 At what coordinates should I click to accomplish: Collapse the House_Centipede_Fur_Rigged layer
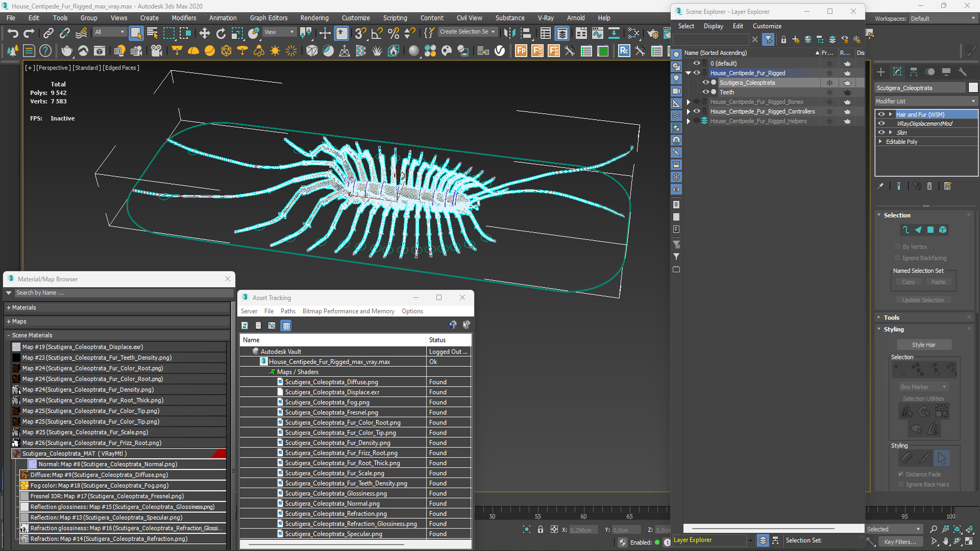pyautogui.click(x=689, y=73)
